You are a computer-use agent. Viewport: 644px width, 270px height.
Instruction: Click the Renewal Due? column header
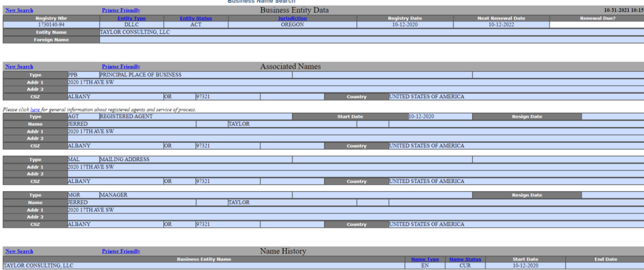(x=597, y=18)
